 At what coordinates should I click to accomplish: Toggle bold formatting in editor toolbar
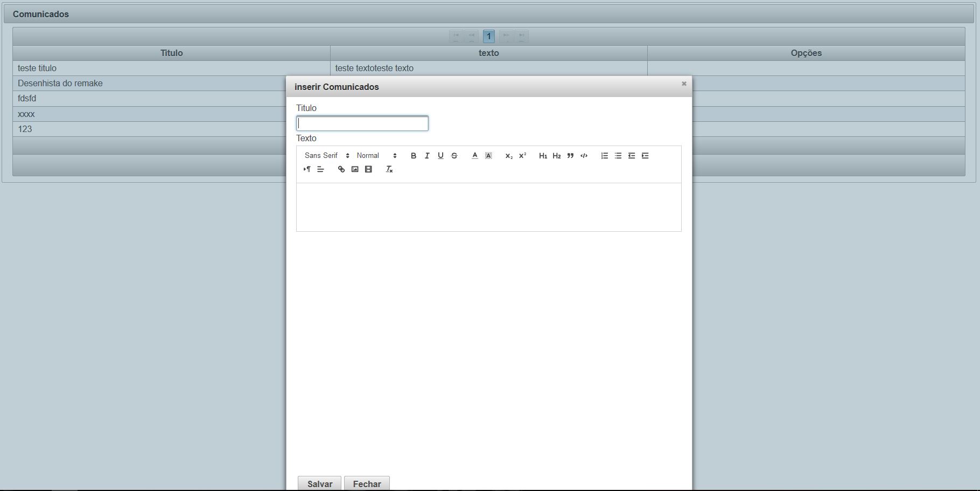(x=414, y=156)
